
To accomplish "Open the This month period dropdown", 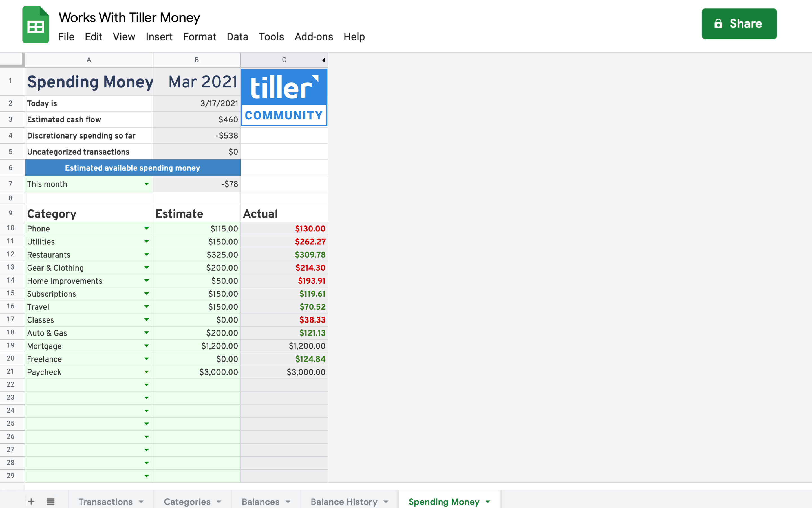I will pyautogui.click(x=147, y=184).
